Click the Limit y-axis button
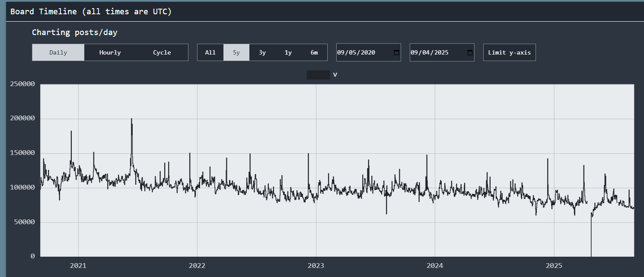644x277 pixels. tap(510, 52)
